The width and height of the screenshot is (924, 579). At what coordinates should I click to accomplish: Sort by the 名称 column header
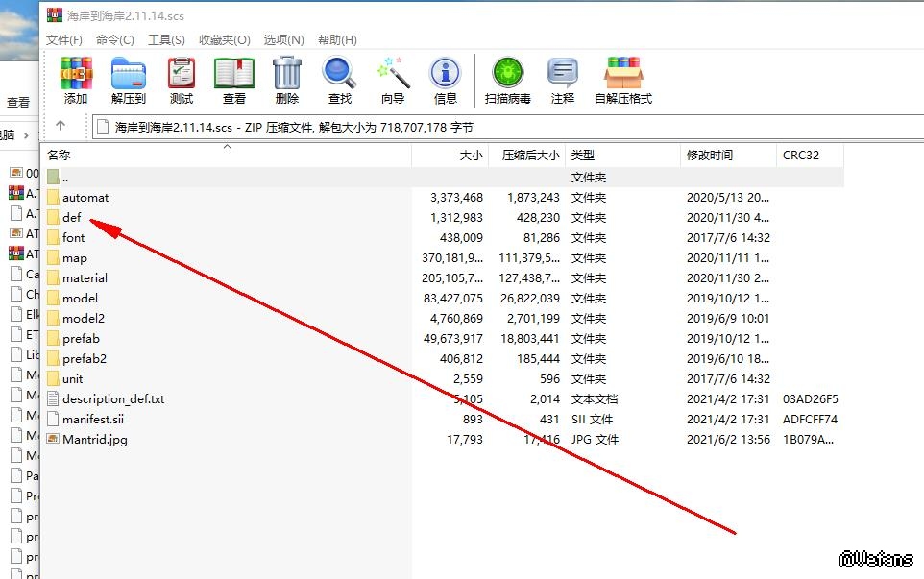coord(59,155)
